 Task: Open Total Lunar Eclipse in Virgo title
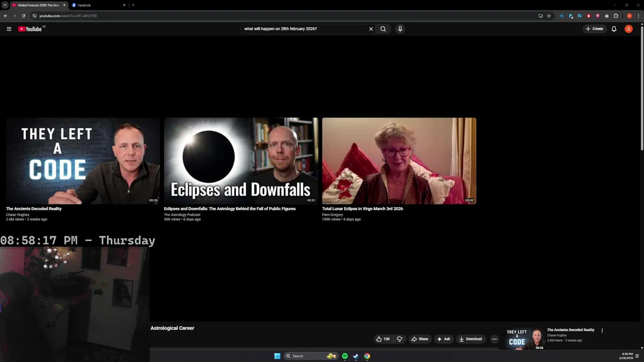[362, 209]
